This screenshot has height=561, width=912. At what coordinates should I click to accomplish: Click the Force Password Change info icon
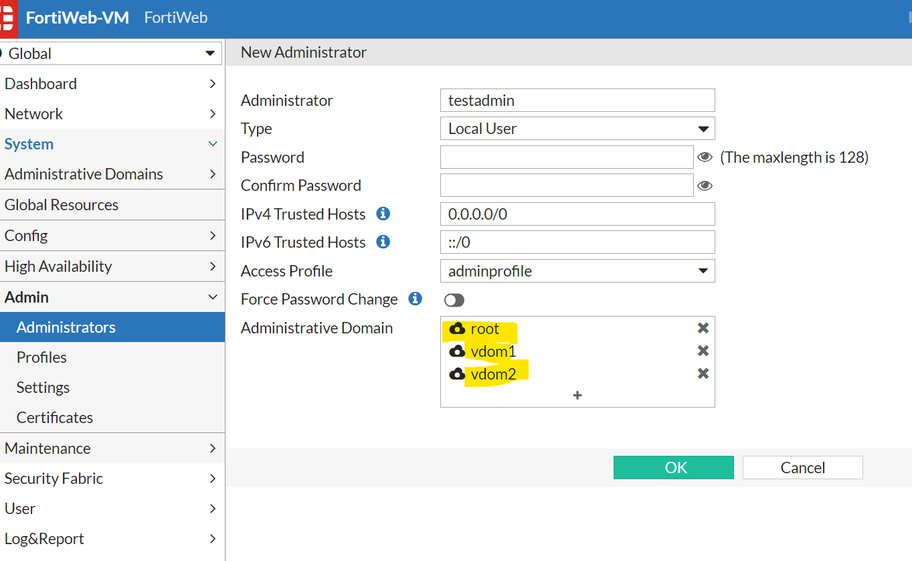pos(415,299)
